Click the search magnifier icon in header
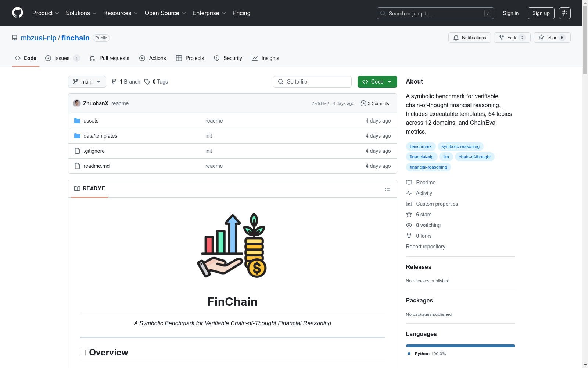 (x=383, y=13)
